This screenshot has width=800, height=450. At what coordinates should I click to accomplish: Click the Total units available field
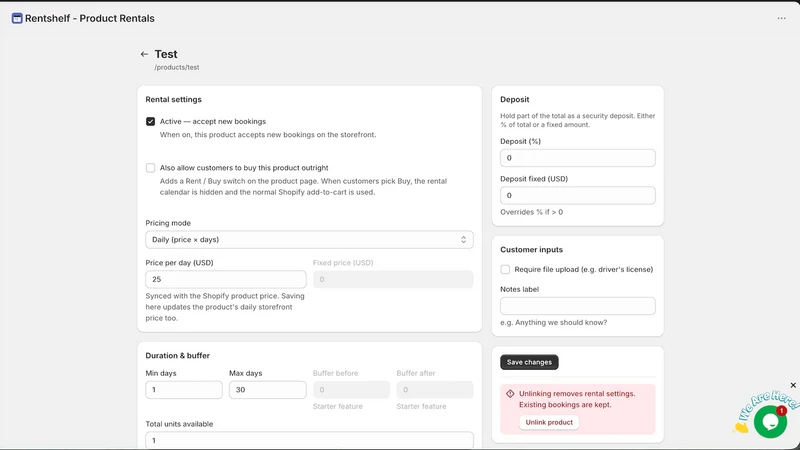(x=309, y=440)
